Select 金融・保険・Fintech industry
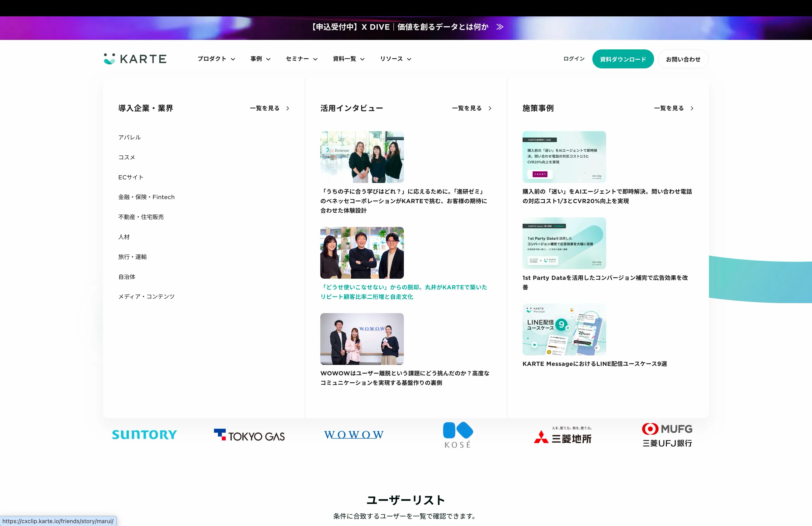 [146, 197]
